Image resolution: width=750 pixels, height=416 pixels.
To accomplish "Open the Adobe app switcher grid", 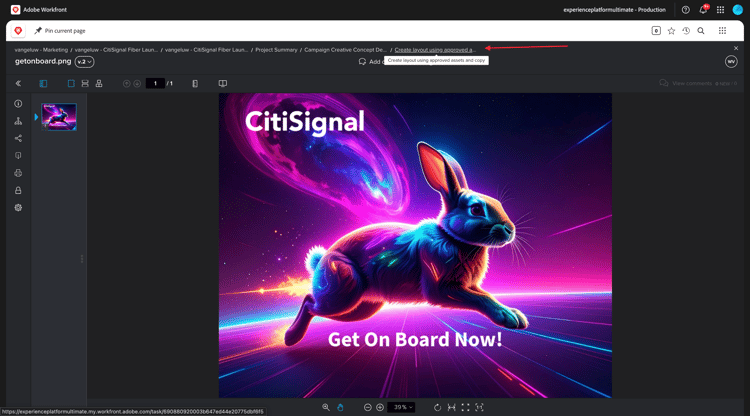I will click(x=720, y=10).
